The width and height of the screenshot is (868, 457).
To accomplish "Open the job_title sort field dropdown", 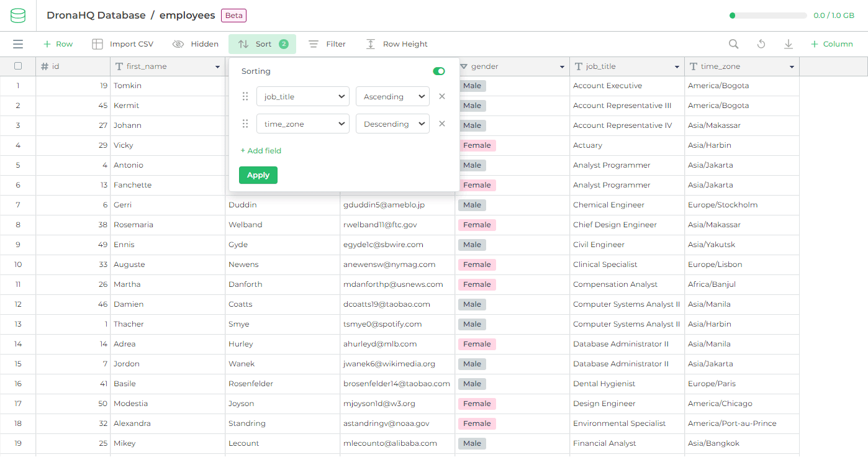I will [303, 96].
